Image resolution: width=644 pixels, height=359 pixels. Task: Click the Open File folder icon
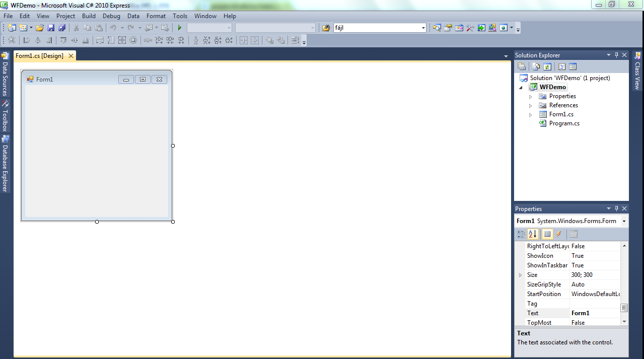40,28
